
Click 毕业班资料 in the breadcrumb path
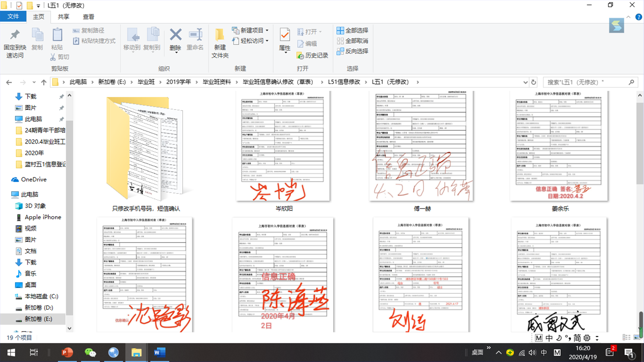point(217,82)
